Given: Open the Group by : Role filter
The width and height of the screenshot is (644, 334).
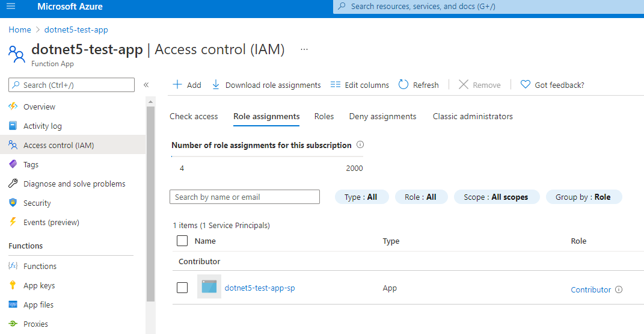Looking at the screenshot, I should [x=584, y=197].
